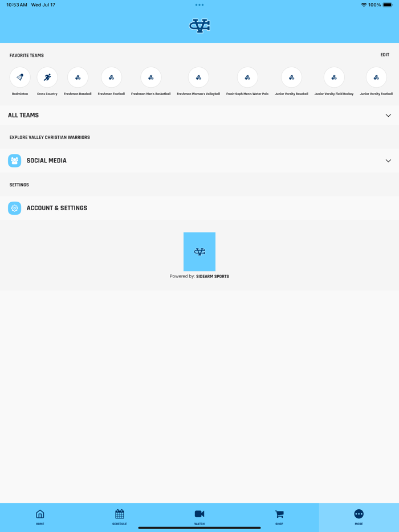Tap the Cross Country label text
Screen dimensions: 399x532
[x=47, y=93]
